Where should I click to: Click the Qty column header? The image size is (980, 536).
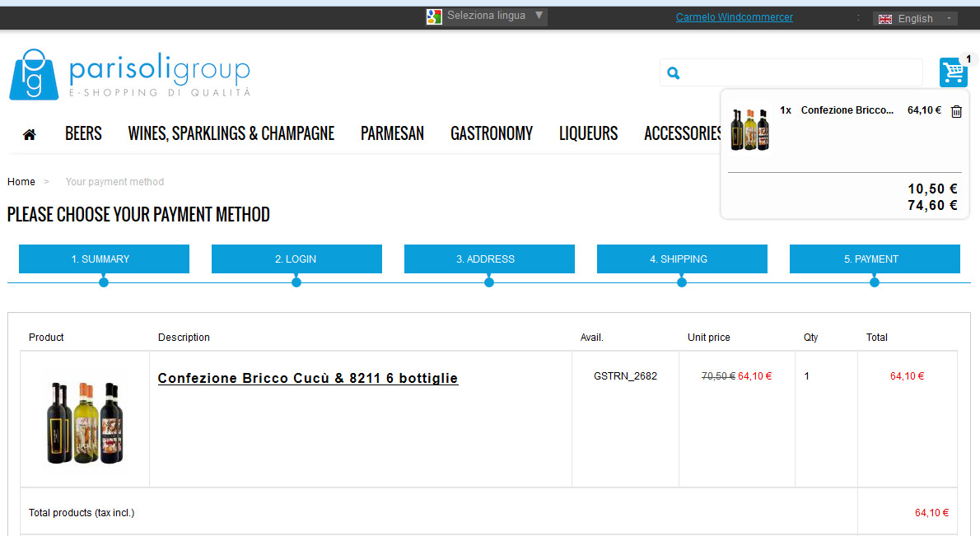tap(810, 338)
